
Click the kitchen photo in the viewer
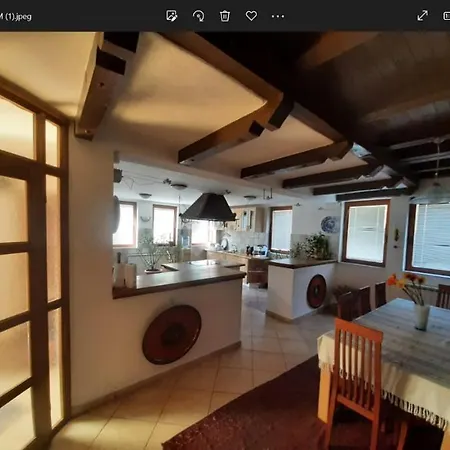pyautogui.click(x=225, y=241)
